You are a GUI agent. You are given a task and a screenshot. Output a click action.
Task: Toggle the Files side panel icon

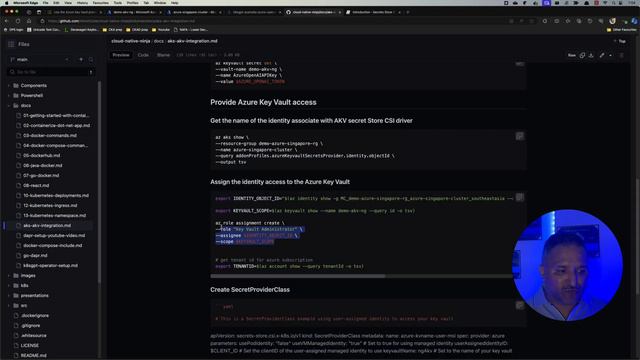point(11,44)
